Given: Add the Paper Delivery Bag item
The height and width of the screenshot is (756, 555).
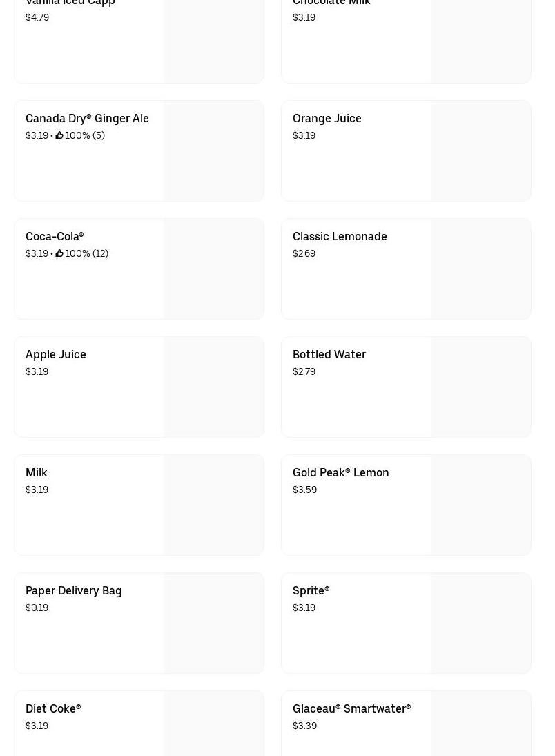Looking at the screenshot, I should coord(74,590).
